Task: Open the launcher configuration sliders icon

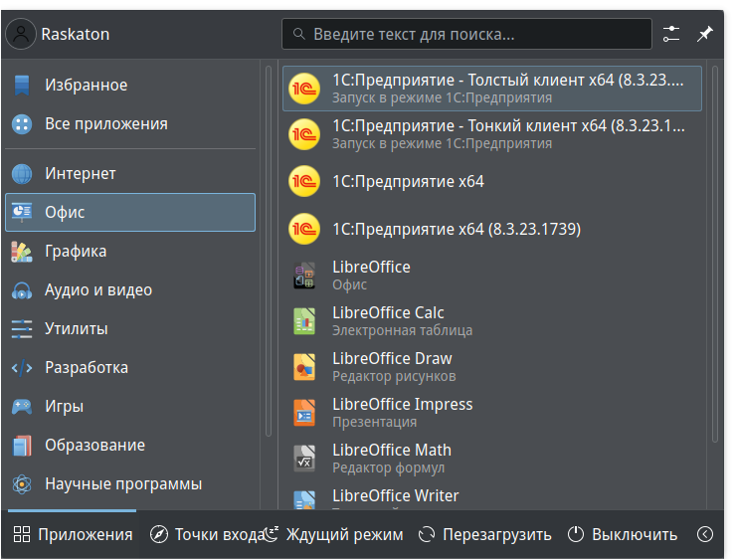Action: click(x=670, y=34)
